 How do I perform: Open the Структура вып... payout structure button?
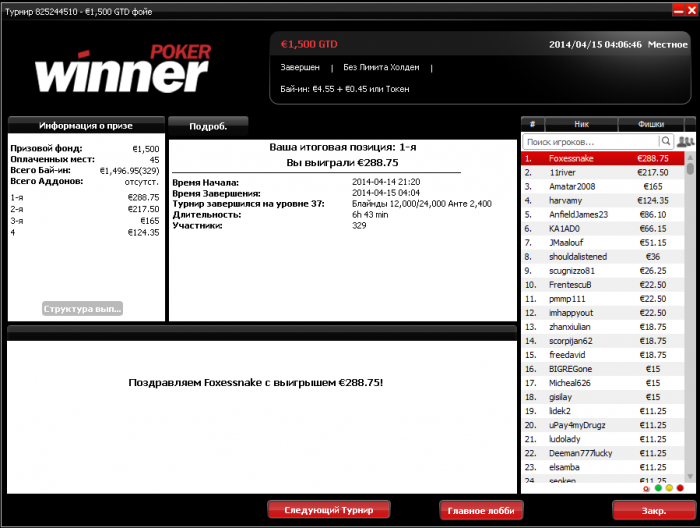[82, 309]
